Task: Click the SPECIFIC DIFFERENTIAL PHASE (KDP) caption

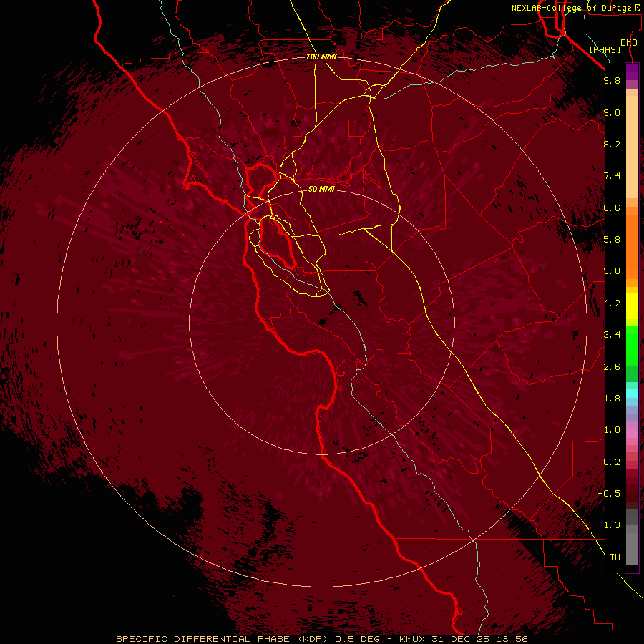Action: point(223,639)
